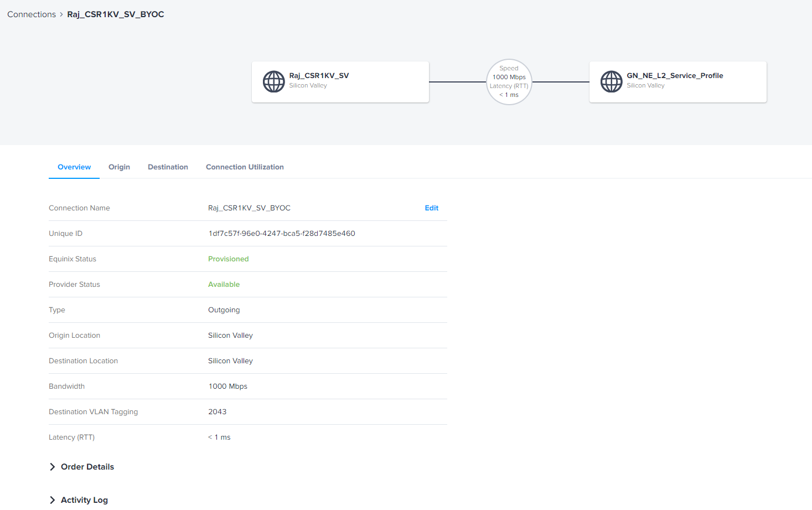Click the Origin Location Silicon Valley value

[230, 336]
